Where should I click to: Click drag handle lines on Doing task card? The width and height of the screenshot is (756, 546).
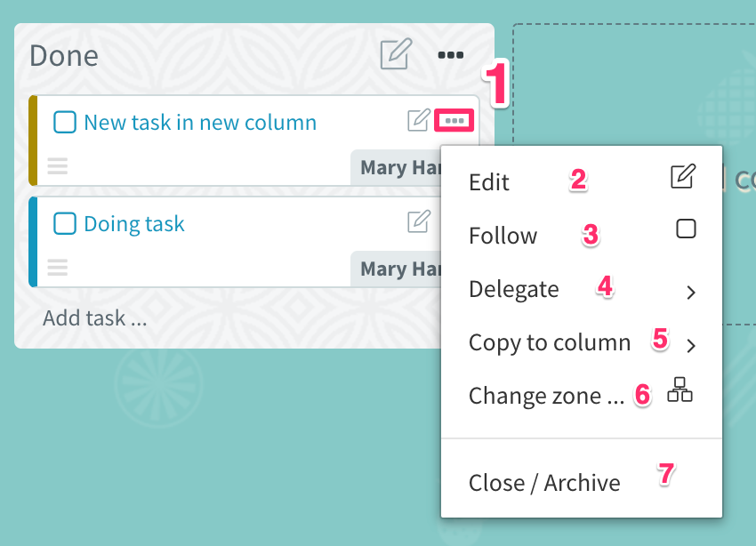pyautogui.click(x=58, y=268)
